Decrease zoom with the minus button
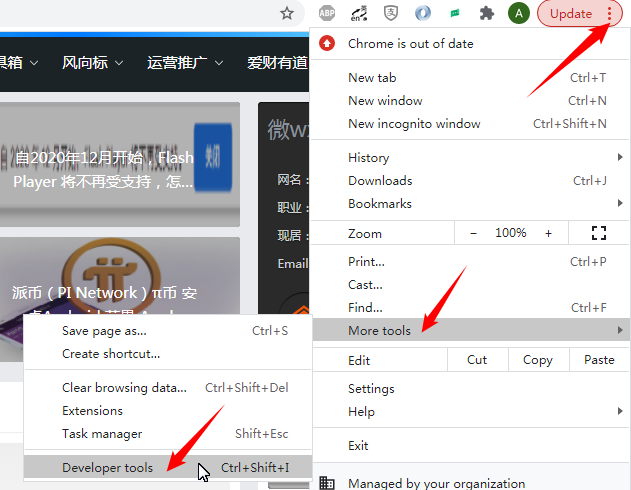The height and width of the screenshot is (490, 631). 474,232
